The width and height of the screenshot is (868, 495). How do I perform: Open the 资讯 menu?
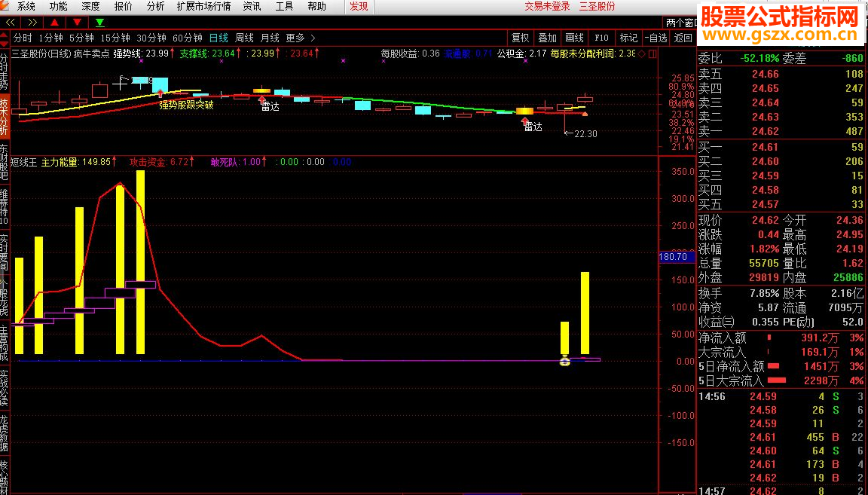pos(252,7)
